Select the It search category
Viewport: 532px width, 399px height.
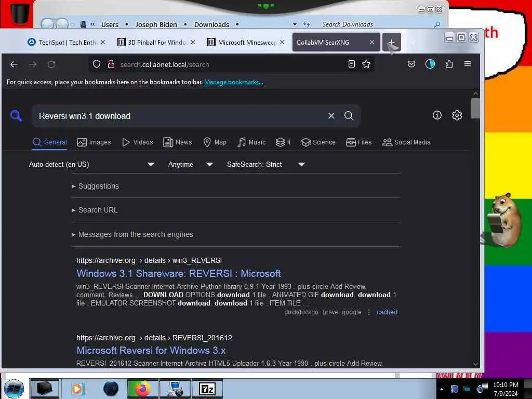[x=283, y=142]
